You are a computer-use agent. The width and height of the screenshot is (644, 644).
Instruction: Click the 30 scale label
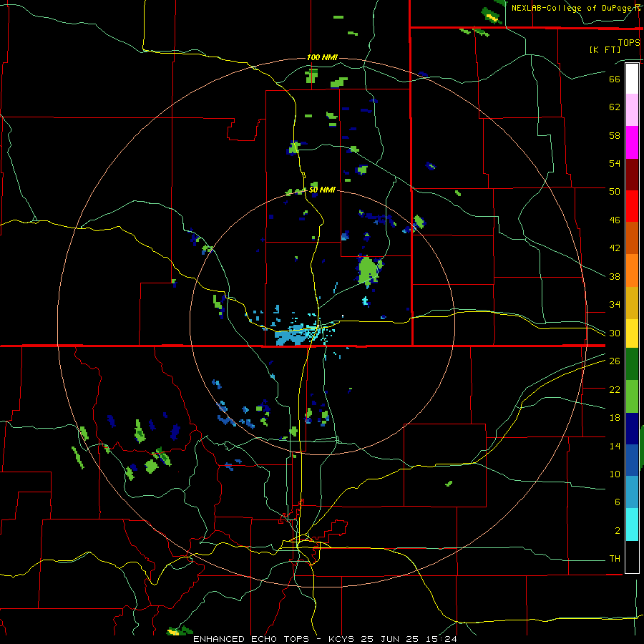pos(615,333)
